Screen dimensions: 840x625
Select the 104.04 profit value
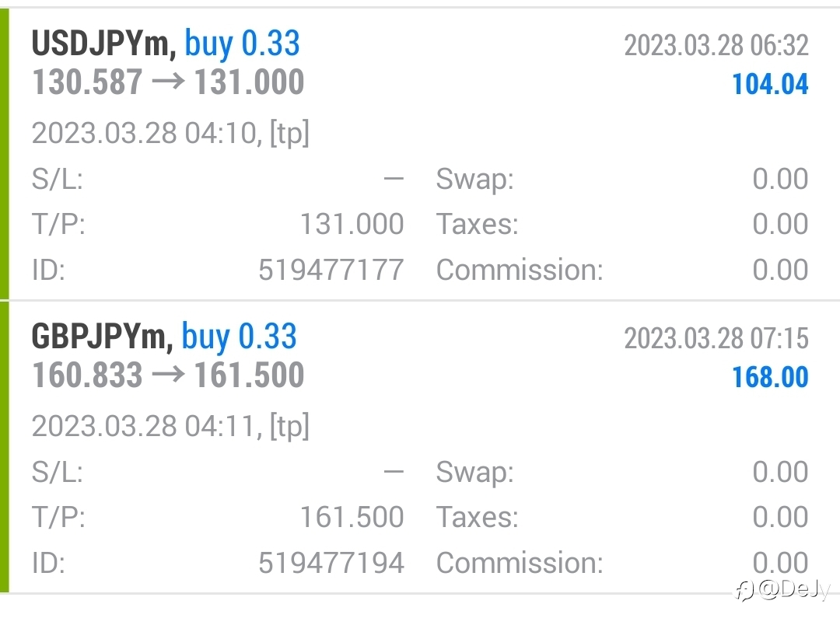tap(770, 85)
